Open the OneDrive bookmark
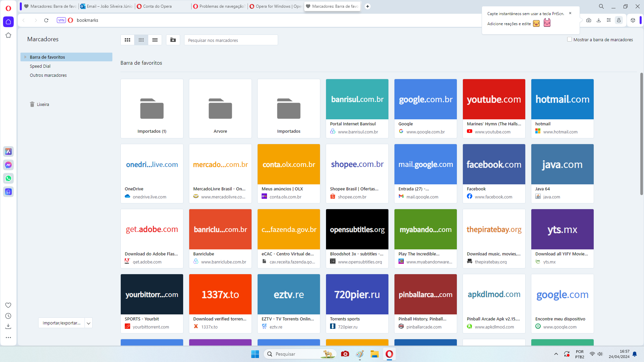The image size is (644, 362). [152, 174]
